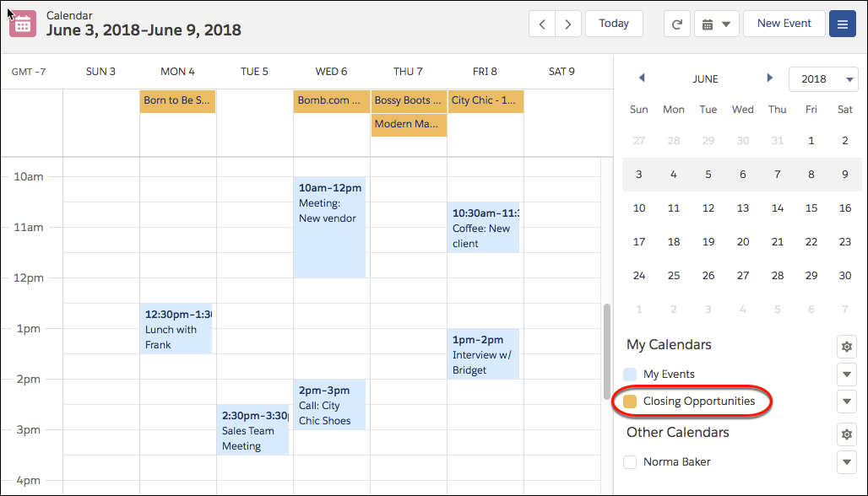Open Other Calendars settings gear icon
Screen dimensions: 868x496
[846, 434]
